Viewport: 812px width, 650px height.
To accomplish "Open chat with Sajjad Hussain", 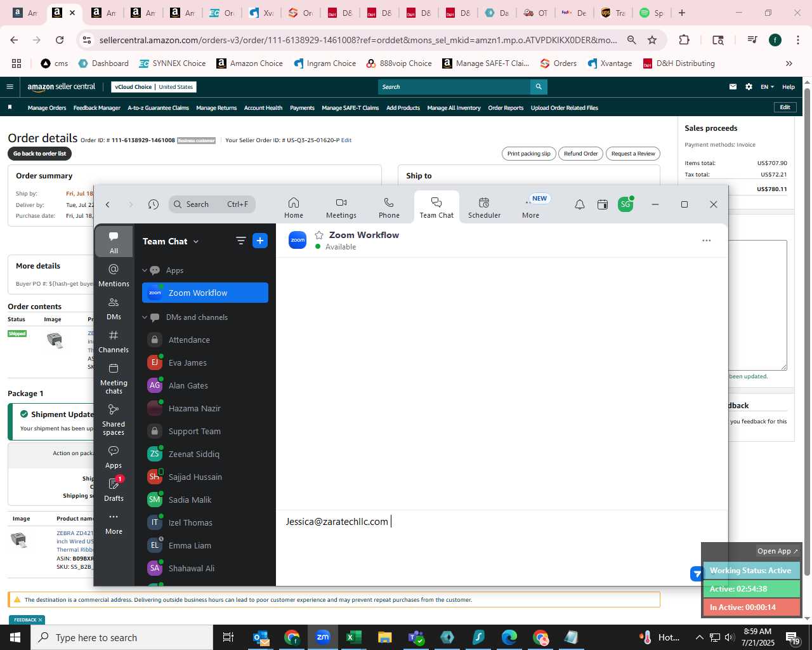I will 205,477.
